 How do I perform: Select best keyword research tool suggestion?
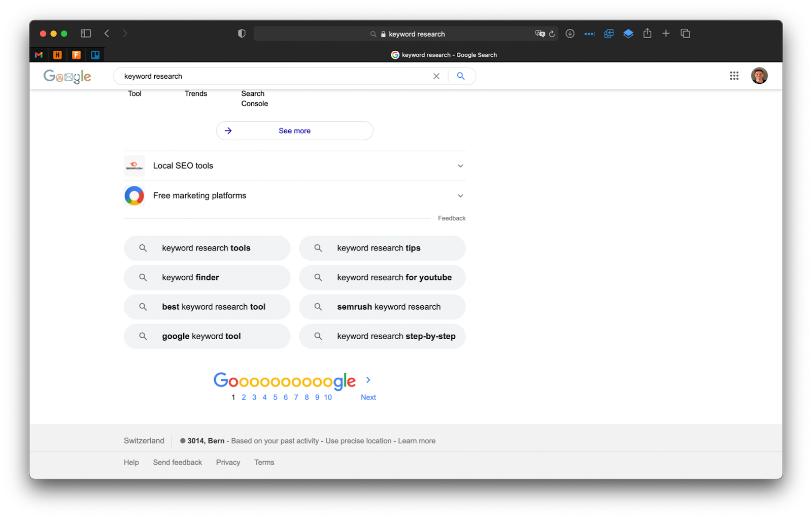(x=207, y=307)
